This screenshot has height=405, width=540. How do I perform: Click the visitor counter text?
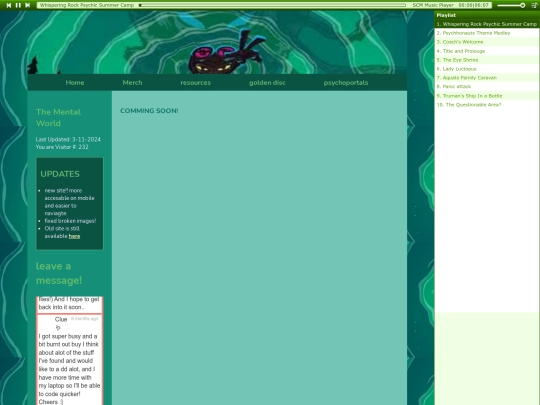coord(62,147)
